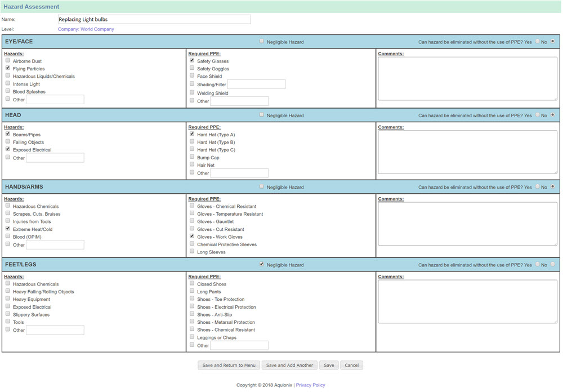The image size is (563, 392).
Task: Click Save and Return to Menu button
Action: pos(229,365)
